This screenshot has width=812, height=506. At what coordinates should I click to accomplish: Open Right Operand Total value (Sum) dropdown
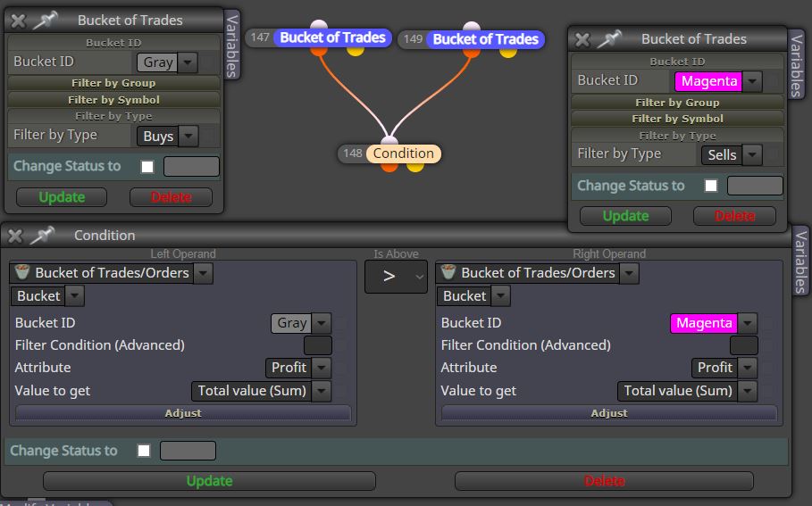tap(748, 391)
